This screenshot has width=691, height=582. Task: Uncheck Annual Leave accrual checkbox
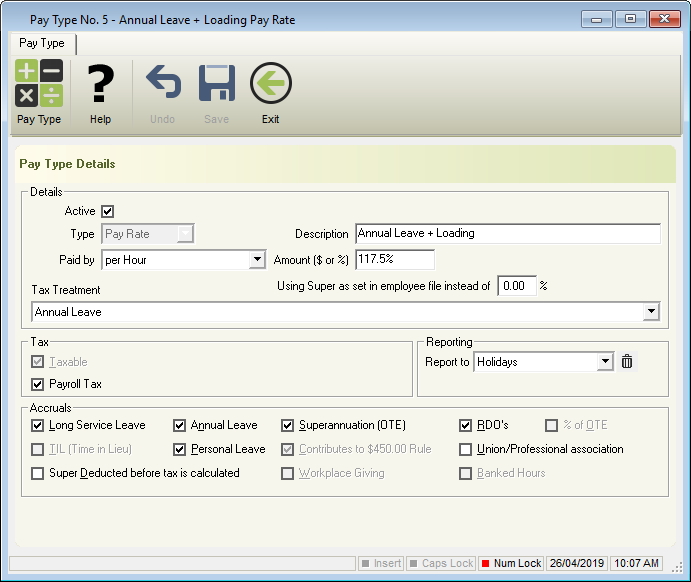pyautogui.click(x=179, y=425)
